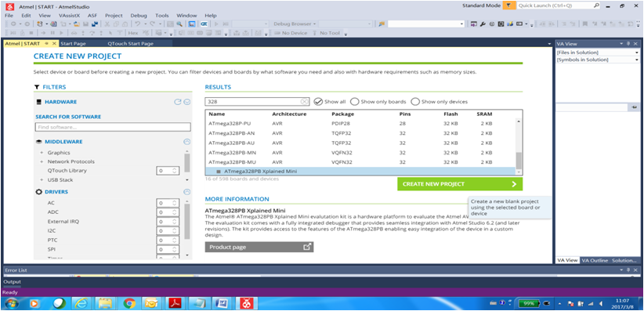Collapse the Drivers section chevron
Screen dimensions: 644x311
click(187, 192)
